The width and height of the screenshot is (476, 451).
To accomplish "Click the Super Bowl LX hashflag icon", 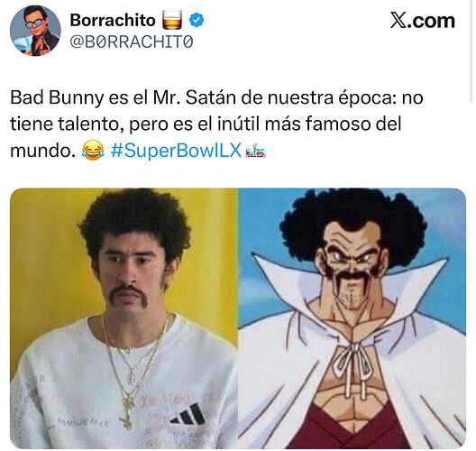I will 256,151.
